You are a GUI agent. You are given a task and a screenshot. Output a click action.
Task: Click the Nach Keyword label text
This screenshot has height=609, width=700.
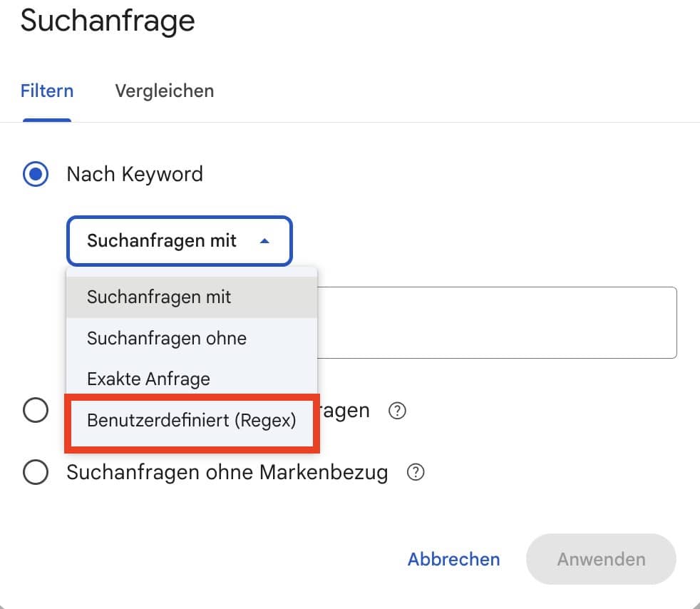pos(135,174)
